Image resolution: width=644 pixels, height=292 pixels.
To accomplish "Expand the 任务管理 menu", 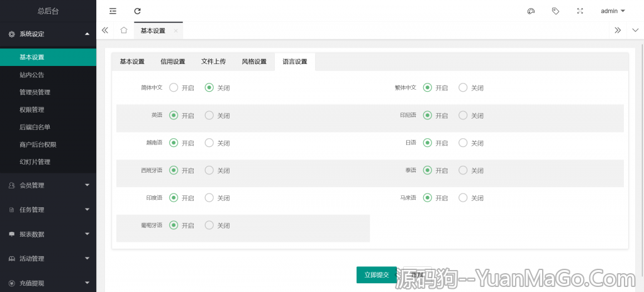I will point(87,210).
